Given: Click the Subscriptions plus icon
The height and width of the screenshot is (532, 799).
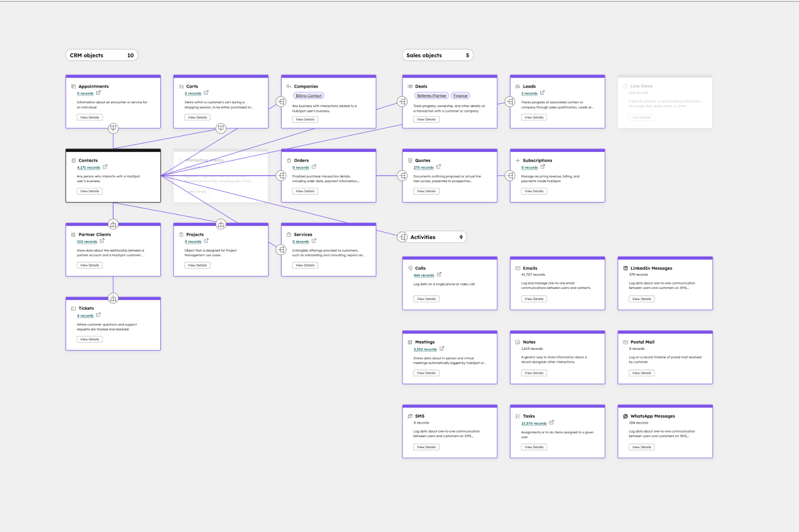Looking at the screenshot, I should pyautogui.click(x=517, y=160).
